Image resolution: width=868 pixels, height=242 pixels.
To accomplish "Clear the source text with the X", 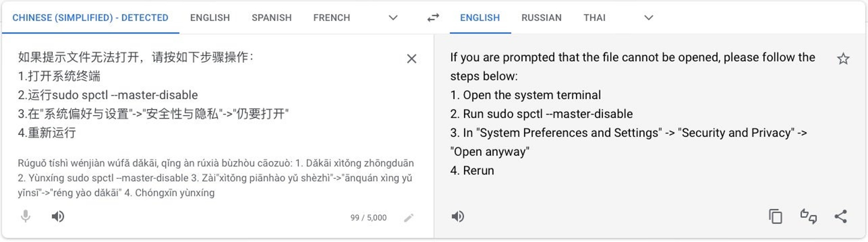I will click(x=411, y=59).
